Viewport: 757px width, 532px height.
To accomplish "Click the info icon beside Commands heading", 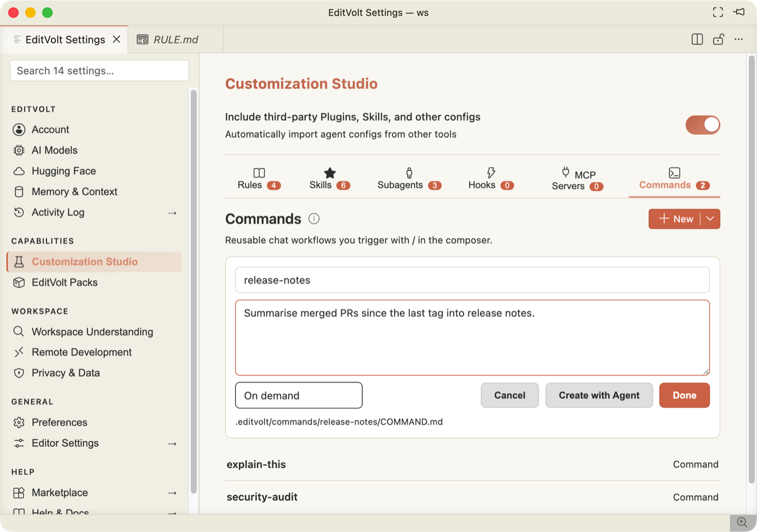I will [314, 219].
